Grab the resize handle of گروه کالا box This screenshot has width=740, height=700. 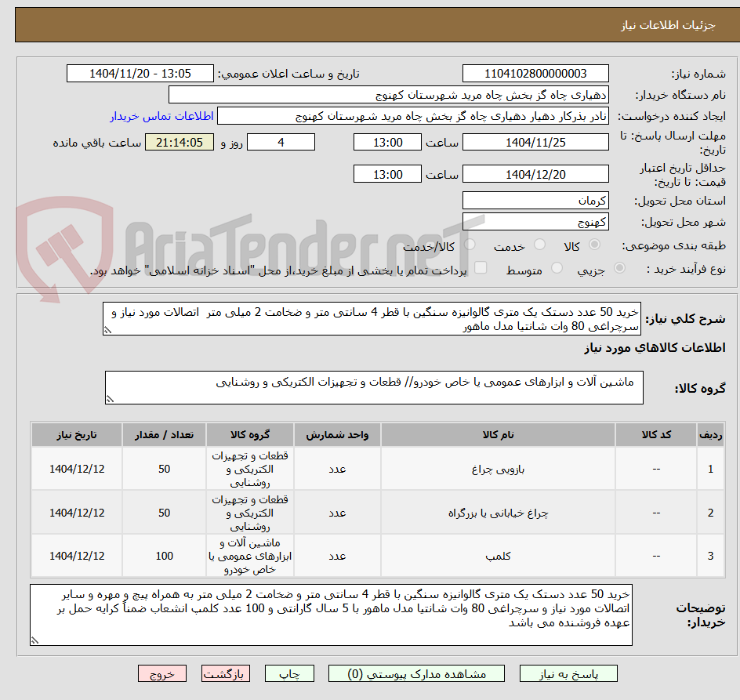coord(110,399)
